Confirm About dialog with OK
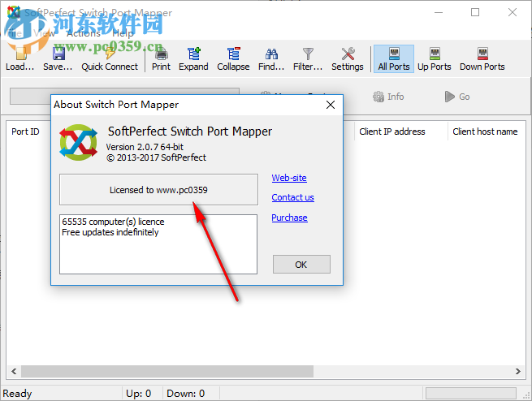 301,265
